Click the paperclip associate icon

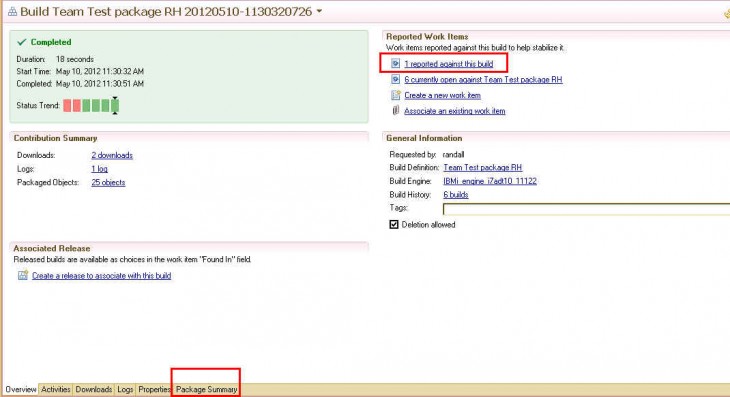click(395, 110)
